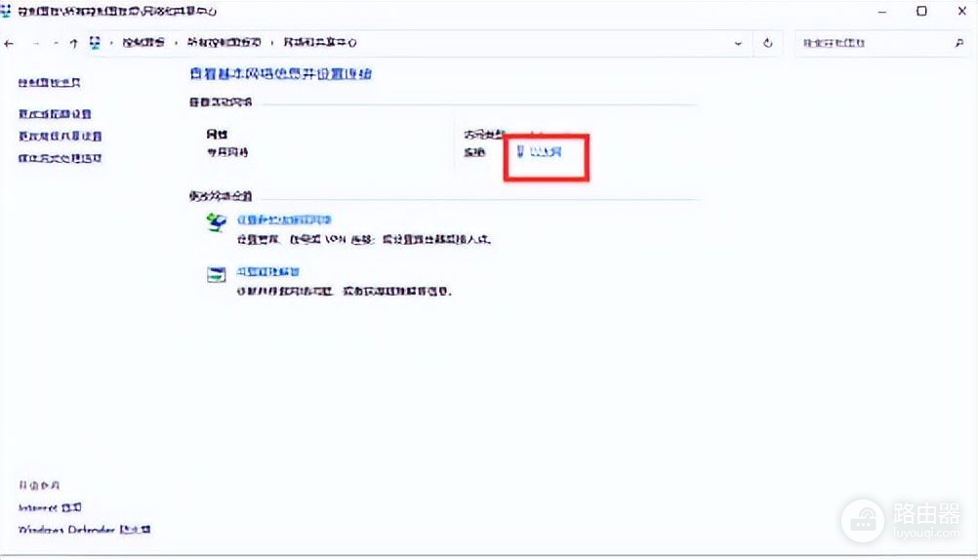Click the troubleshoot problems icon

coord(216,274)
